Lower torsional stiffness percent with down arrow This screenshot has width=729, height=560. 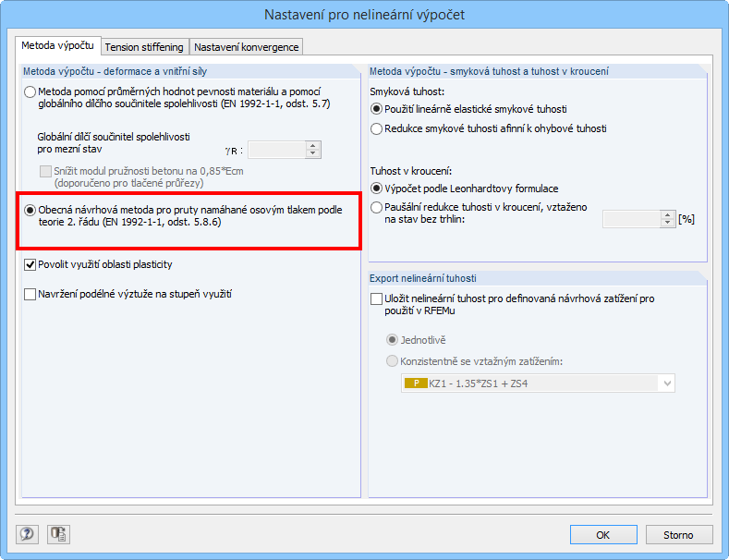click(668, 223)
